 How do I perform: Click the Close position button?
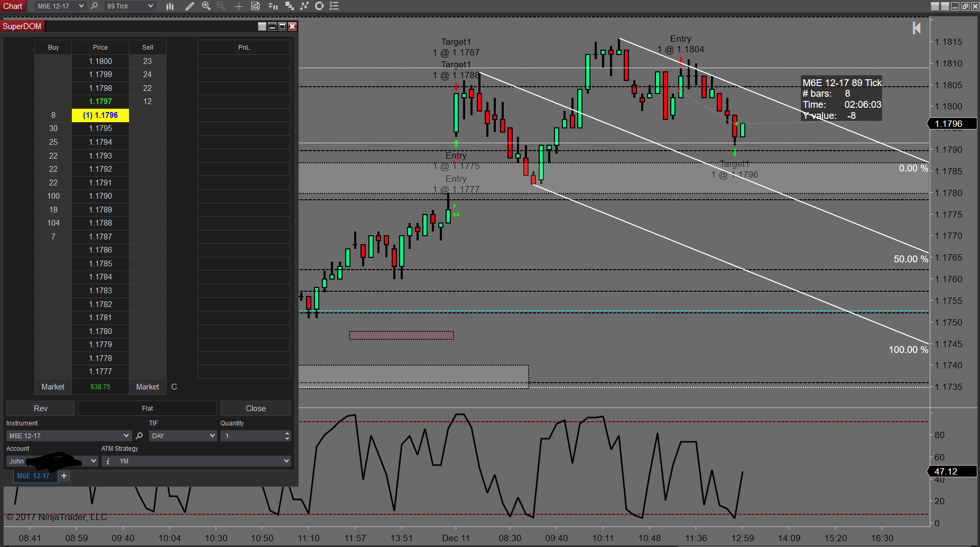[x=256, y=408]
